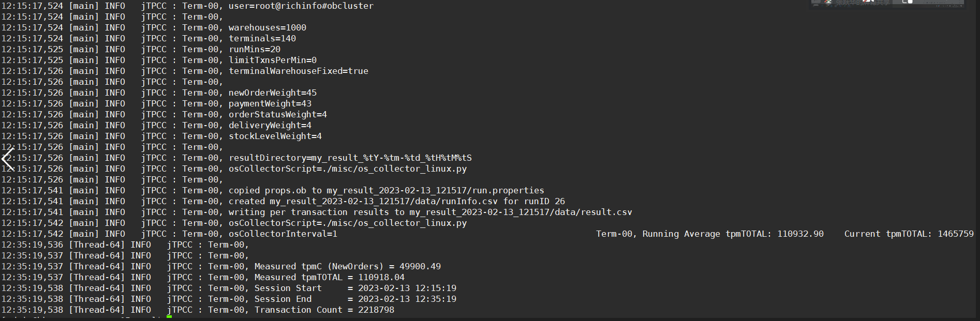The image size is (980, 321).
Task: Click the muted microphone icon in sharing bar
Action: (x=828, y=2)
